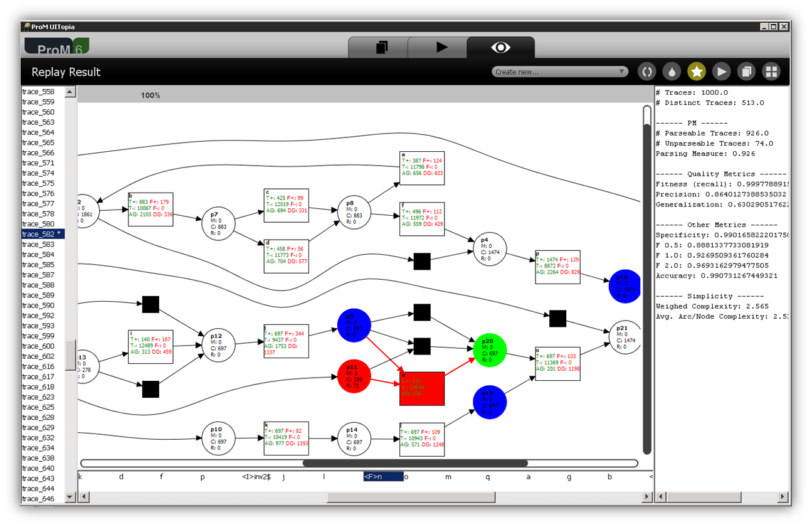Click the canvas vertical scrollbar
The image size is (812, 527).
[647, 280]
